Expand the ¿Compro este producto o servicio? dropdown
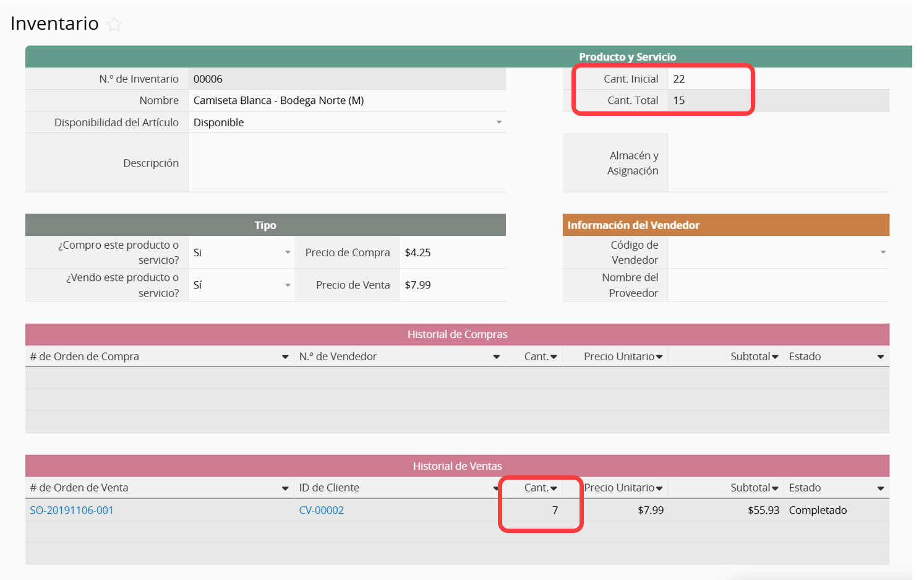Viewport: 924px width, 580px height. (x=288, y=253)
